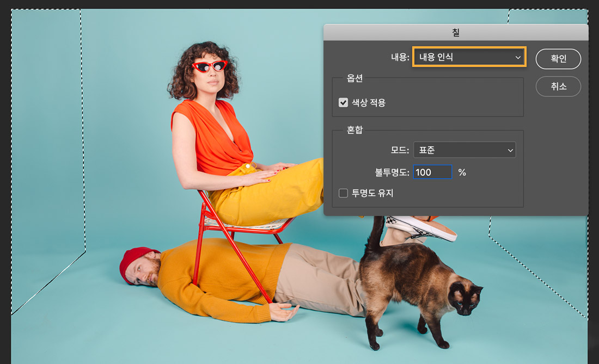
Task: Click the 불투명도 input field showing 100
Action: pyautogui.click(x=432, y=172)
